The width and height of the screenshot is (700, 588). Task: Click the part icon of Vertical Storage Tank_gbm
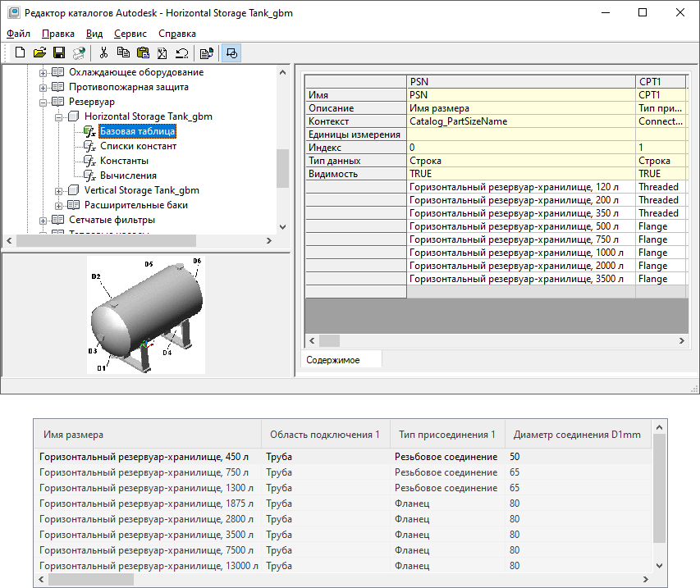click(74, 190)
